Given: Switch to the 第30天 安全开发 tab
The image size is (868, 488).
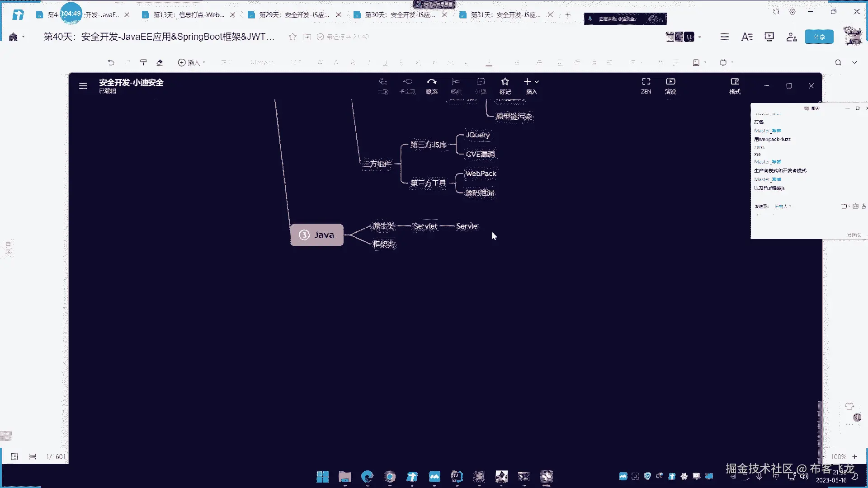Looking at the screenshot, I should (x=400, y=15).
